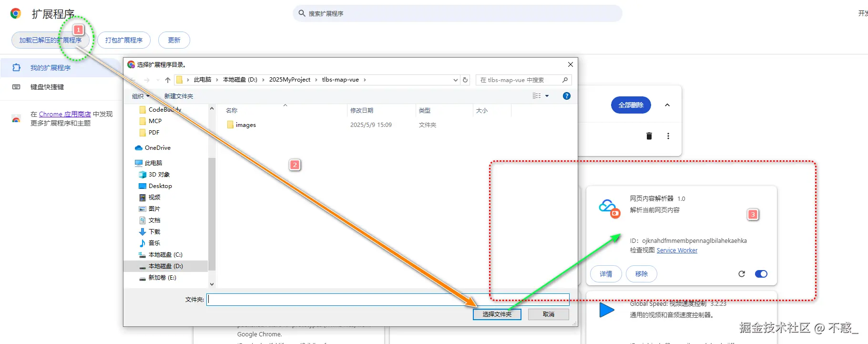Viewport: 868px width, 344px height.
Task: Collapse the card with the up chevron
Action: point(667,105)
